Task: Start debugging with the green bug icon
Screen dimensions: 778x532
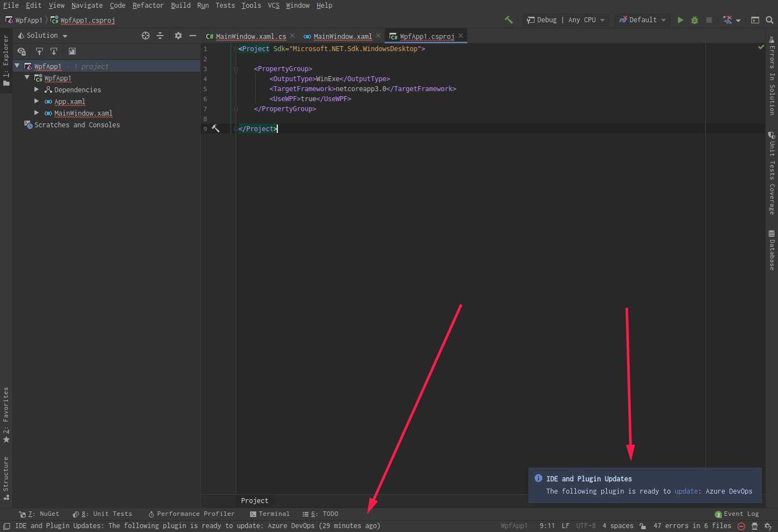Action: [695, 20]
